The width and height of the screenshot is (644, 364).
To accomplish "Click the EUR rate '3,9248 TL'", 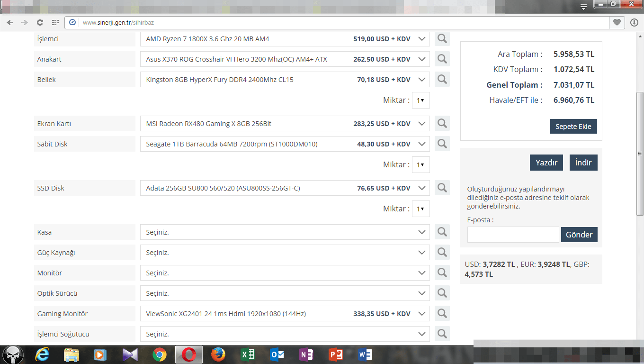I will point(554,264).
